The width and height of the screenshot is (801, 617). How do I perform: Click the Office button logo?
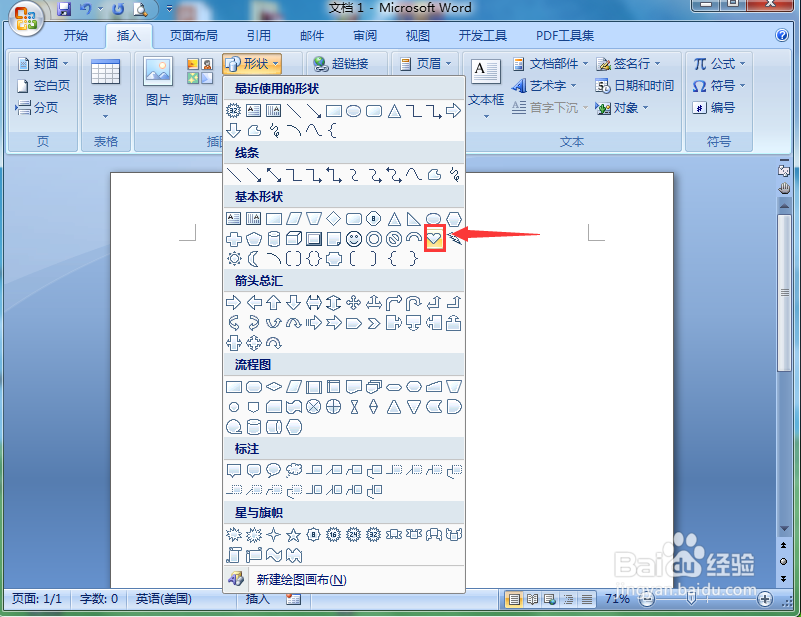[26, 19]
